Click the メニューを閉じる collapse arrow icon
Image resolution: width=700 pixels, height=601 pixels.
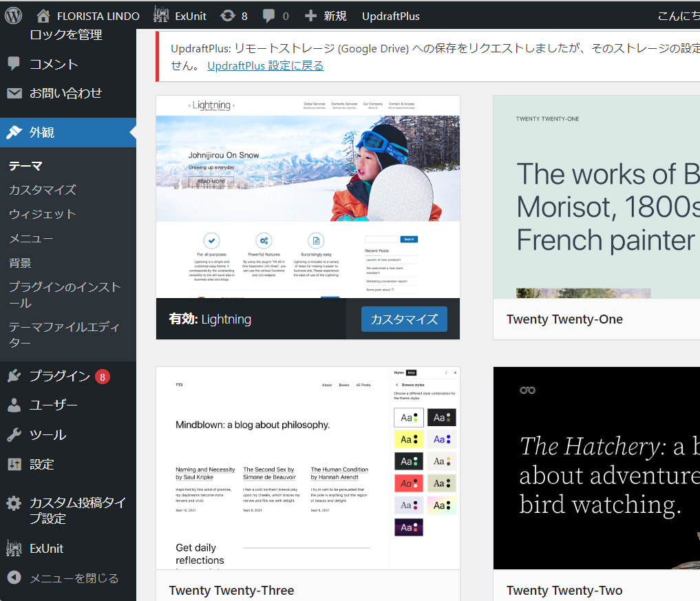tap(14, 578)
